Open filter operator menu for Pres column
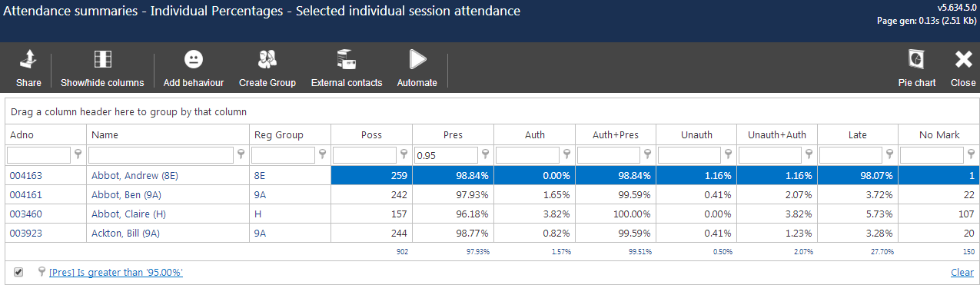The image size is (980, 285). click(485, 155)
